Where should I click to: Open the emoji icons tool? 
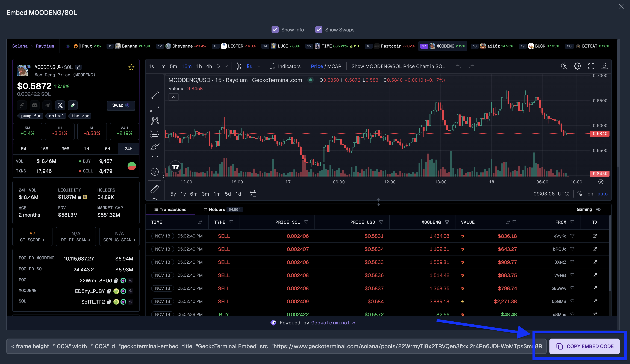point(155,172)
